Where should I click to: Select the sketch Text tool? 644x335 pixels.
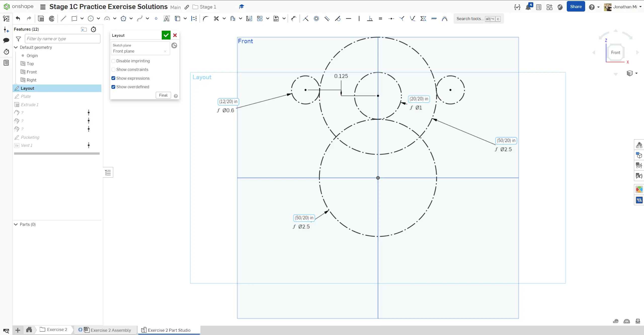167,18
